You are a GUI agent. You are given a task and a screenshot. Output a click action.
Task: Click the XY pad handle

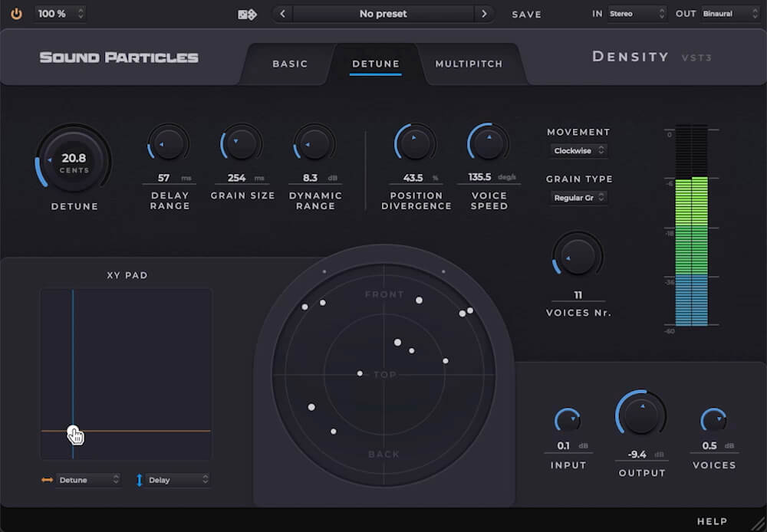pos(73,432)
